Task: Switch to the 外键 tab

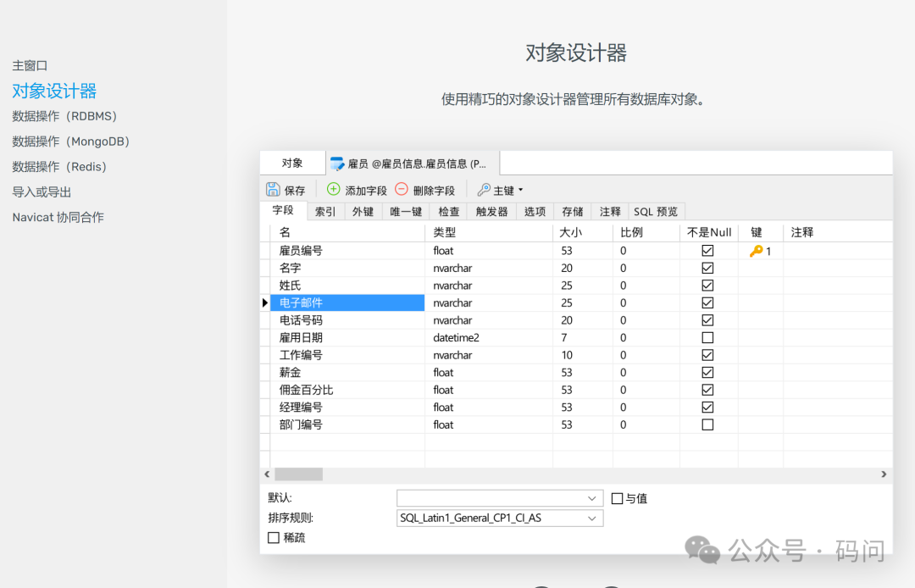Action: [363, 212]
